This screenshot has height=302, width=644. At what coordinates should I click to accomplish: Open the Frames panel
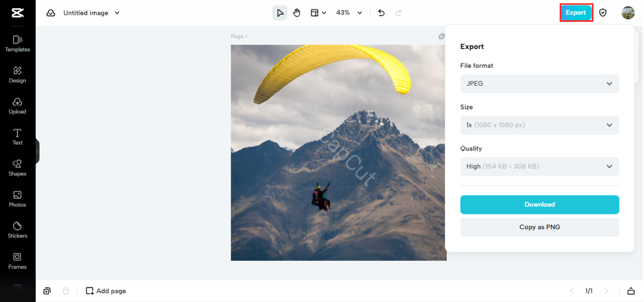18,261
